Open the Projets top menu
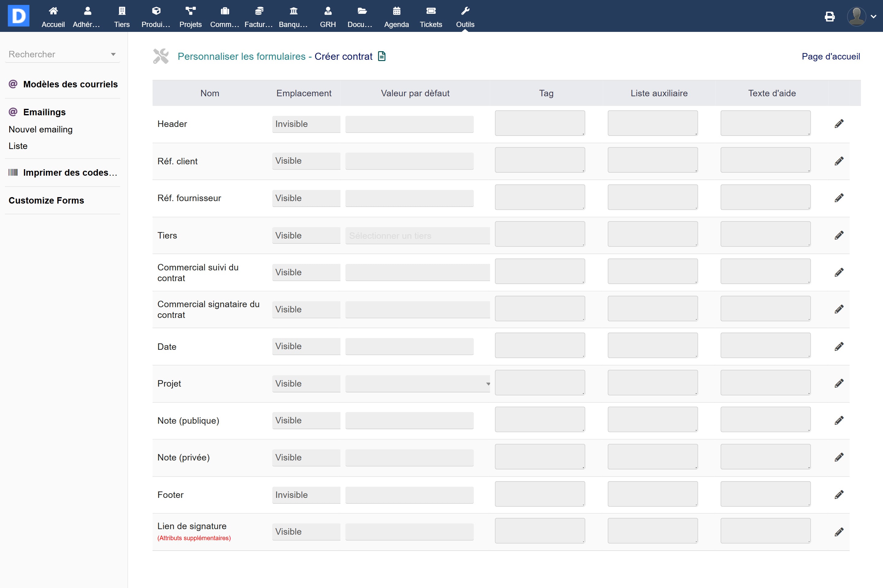The width and height of the screenshot is (883, 588). pyautogui.click(x=190, y=17)
